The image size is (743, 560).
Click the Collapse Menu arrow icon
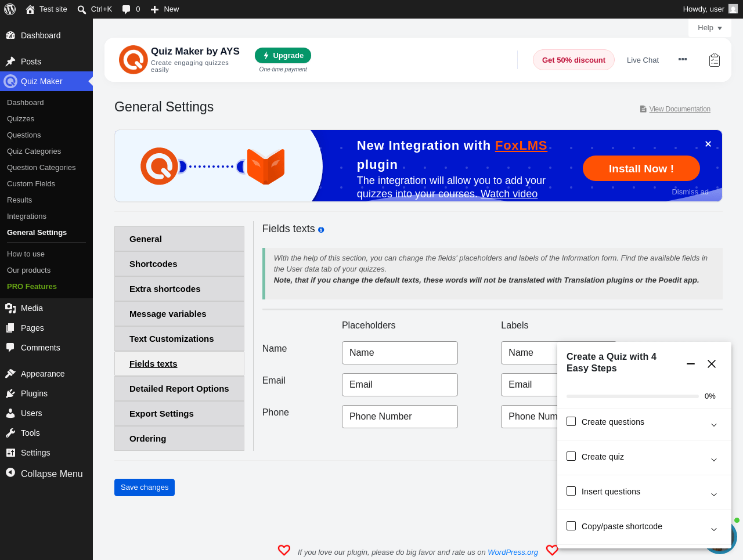[x=10, y=473]
